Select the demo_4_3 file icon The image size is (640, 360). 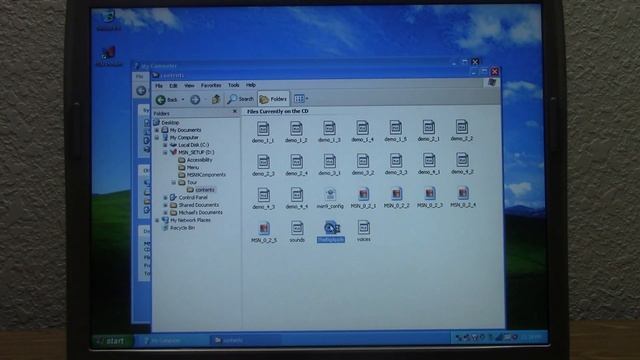click(264, 195)
